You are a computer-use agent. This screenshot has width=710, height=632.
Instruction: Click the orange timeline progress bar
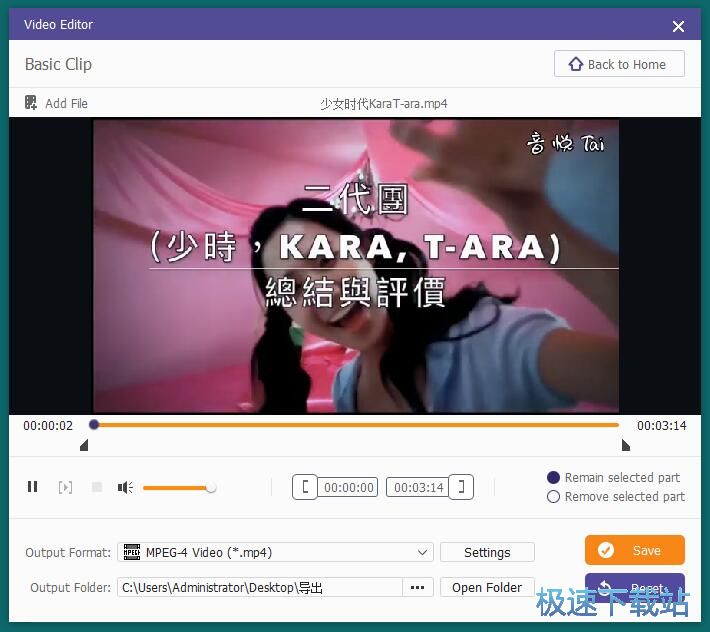358,425
